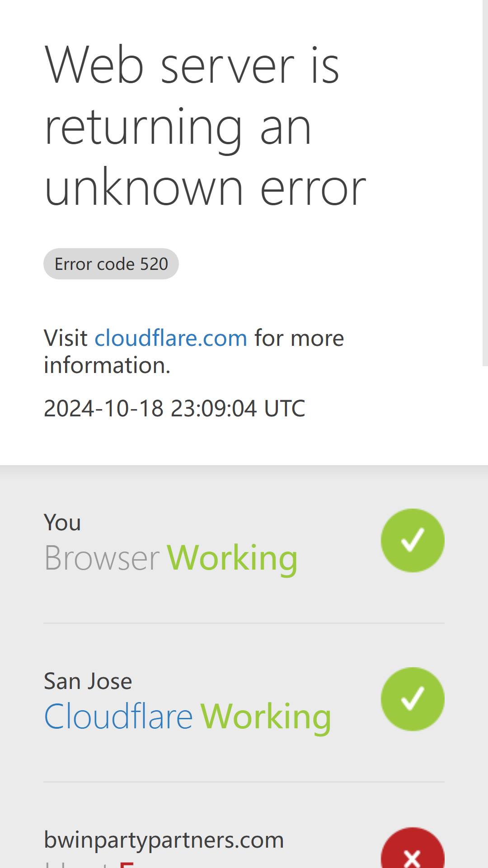Click the text 'for more information.'
This screenshot has height=868, width=488.
pos(194,351)
